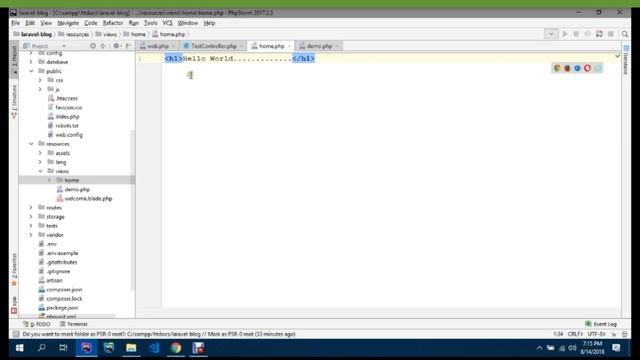Image resolution: width=640 pixels, height=360 pixels.
Task: Open the Event Log
Action: pos(601,324)
